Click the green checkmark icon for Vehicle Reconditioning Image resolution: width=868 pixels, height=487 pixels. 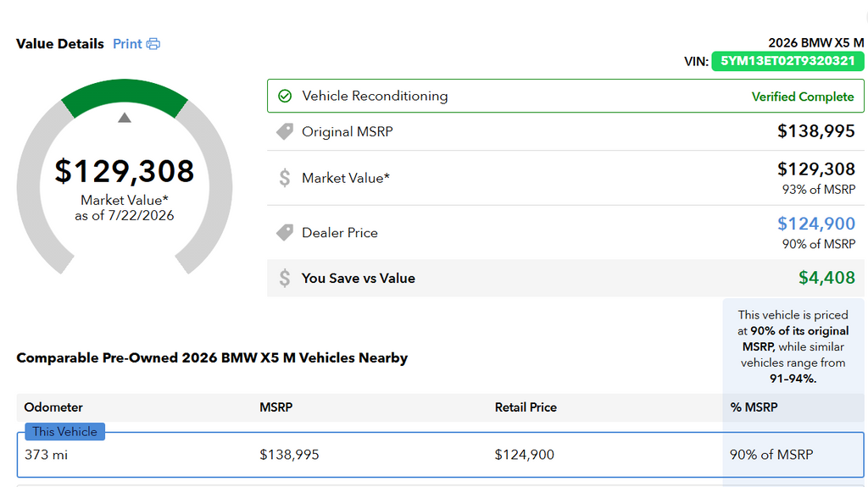tap(285, 97)
